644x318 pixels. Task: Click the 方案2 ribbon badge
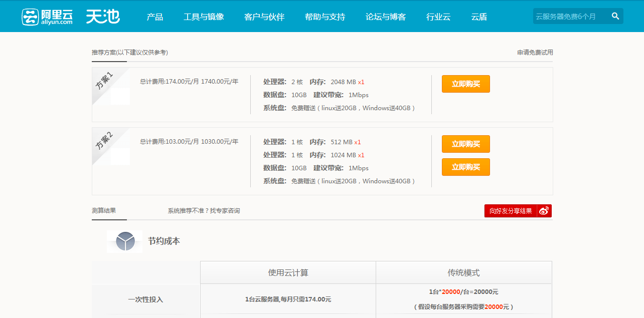(105, 141)
